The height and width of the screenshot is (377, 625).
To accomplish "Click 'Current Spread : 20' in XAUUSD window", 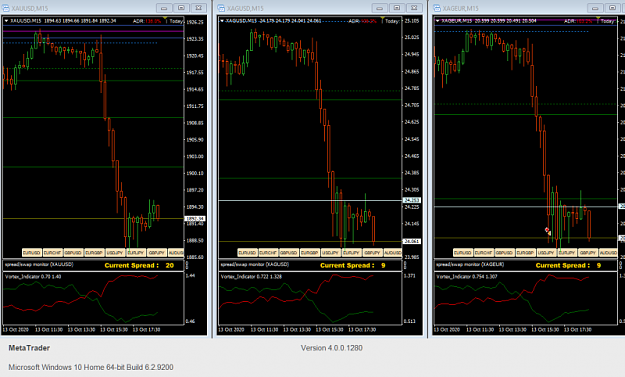I will click(139, 265).
